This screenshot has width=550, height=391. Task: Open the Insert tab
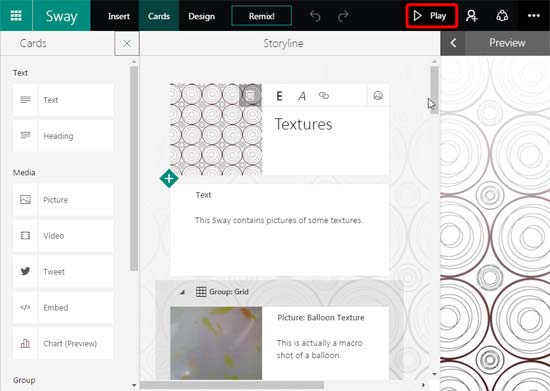[x=119, y=16]
